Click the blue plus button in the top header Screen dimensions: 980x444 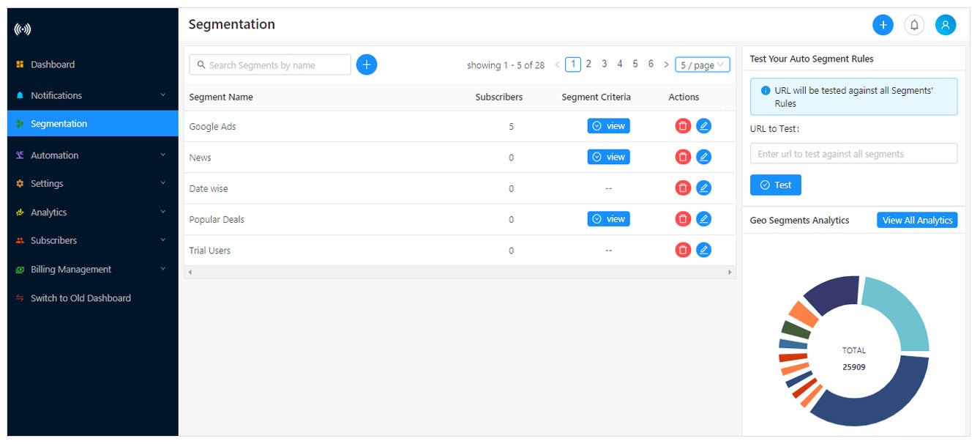(x=883, y=25)
